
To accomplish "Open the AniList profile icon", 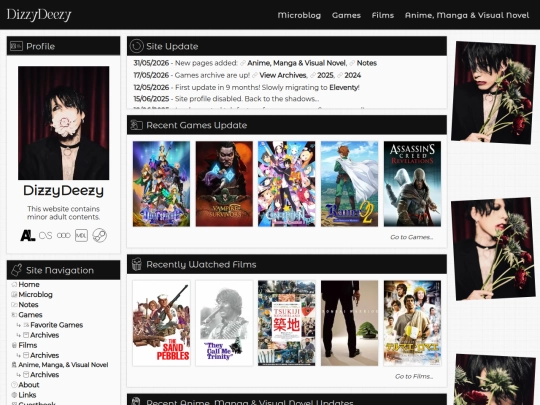I will [28, 236].
